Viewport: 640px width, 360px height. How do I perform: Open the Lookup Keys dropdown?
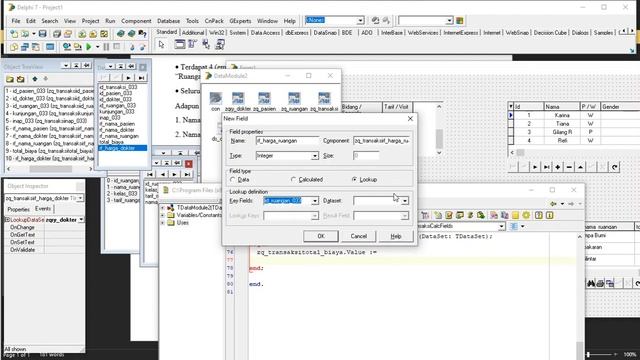pos(315,216)
